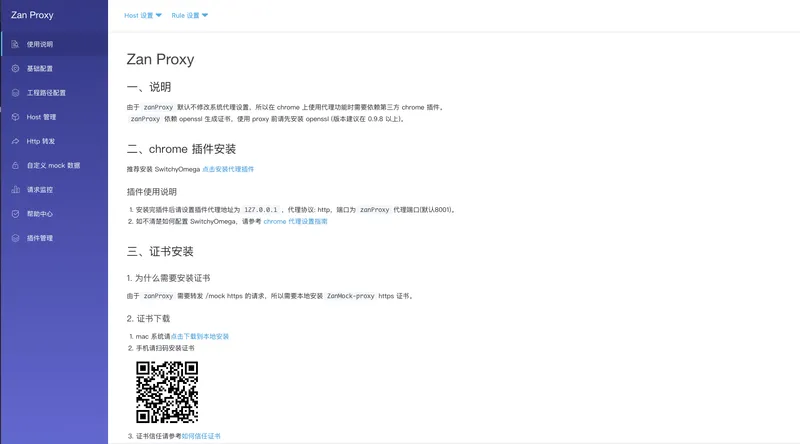This screenshot has width=800, height=444.
Task: Open 自定义 mock 数据 page
Action: [x=54, y=165]
